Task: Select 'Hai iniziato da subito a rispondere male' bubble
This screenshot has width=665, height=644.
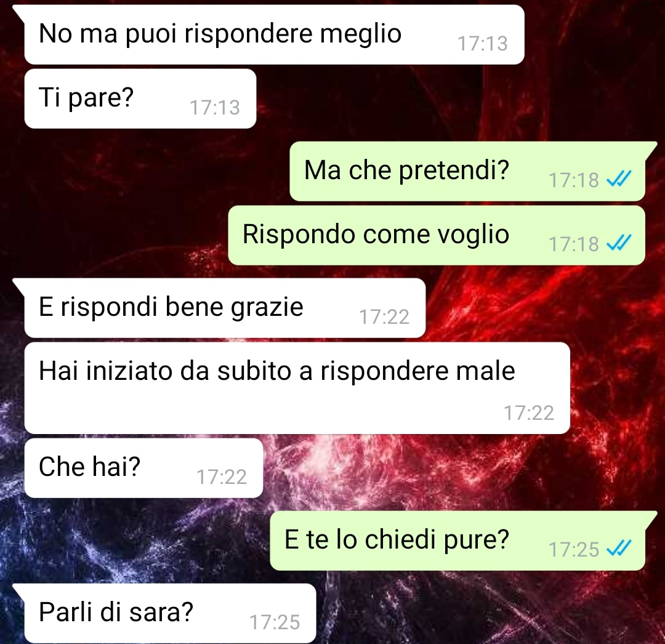Action: (x=297, y=388)
